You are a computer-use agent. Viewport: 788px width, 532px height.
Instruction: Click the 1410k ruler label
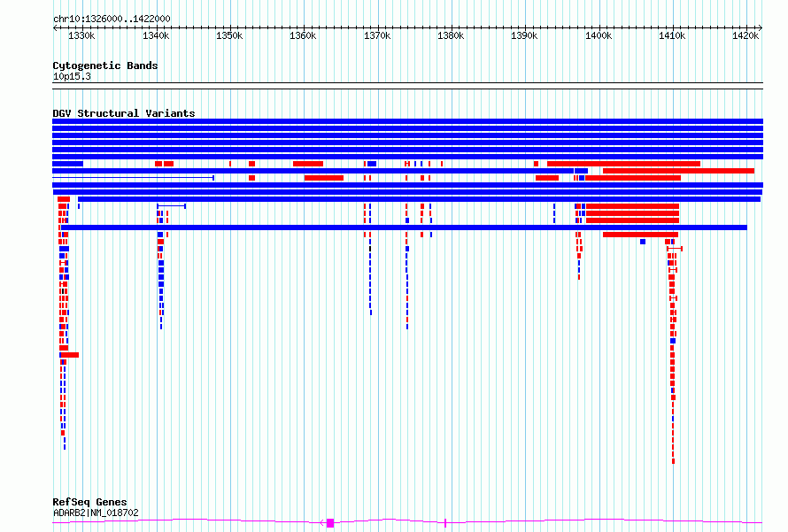tap(672, 35)
